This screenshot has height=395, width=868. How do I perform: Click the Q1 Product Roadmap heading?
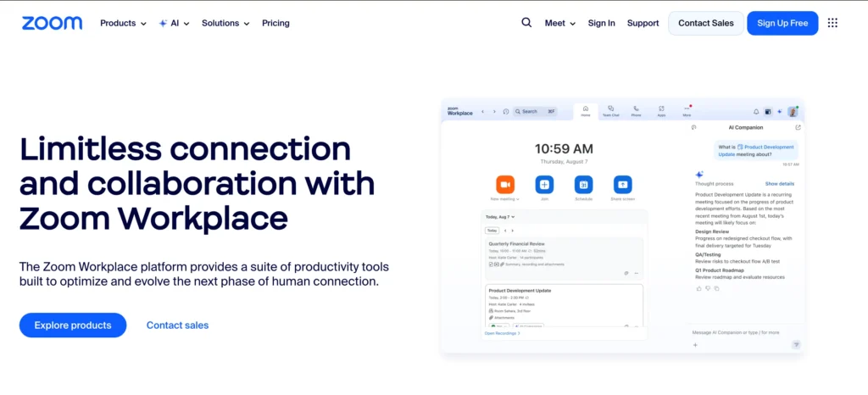(x=717, y=270)
